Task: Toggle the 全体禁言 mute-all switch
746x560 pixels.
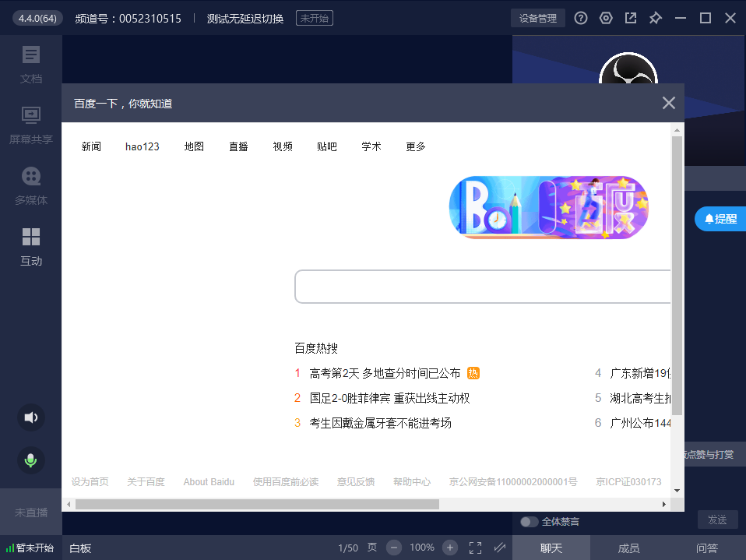Action: tap(529, 522)
